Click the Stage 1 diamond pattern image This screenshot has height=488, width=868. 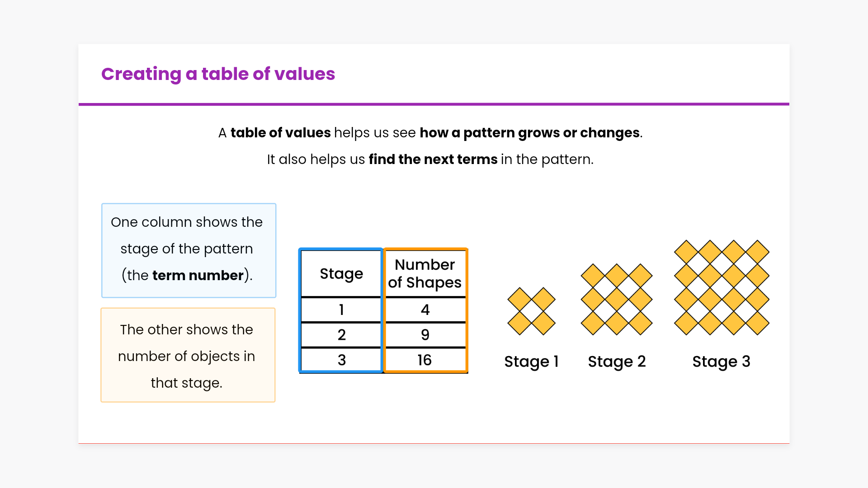click(x=531, y=311)
